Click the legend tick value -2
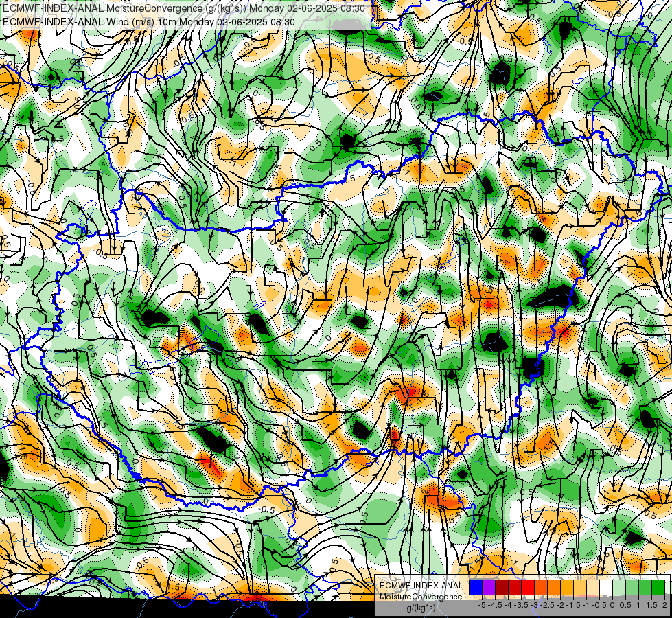This screenshot has height=618, width=672. [560, 605]
